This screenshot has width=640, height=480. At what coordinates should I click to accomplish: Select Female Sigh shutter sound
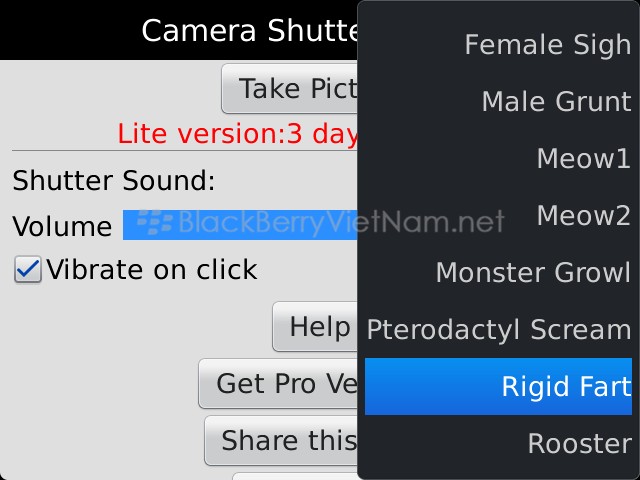(547, 45)
